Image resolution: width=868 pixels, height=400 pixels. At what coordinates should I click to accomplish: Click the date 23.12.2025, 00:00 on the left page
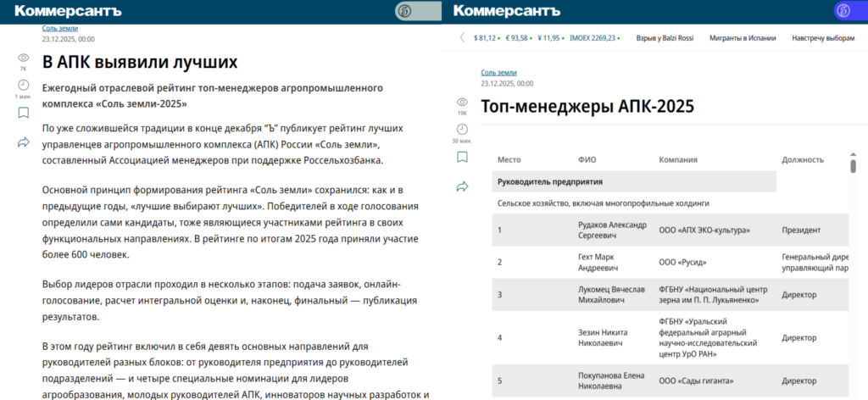[68, 39]
